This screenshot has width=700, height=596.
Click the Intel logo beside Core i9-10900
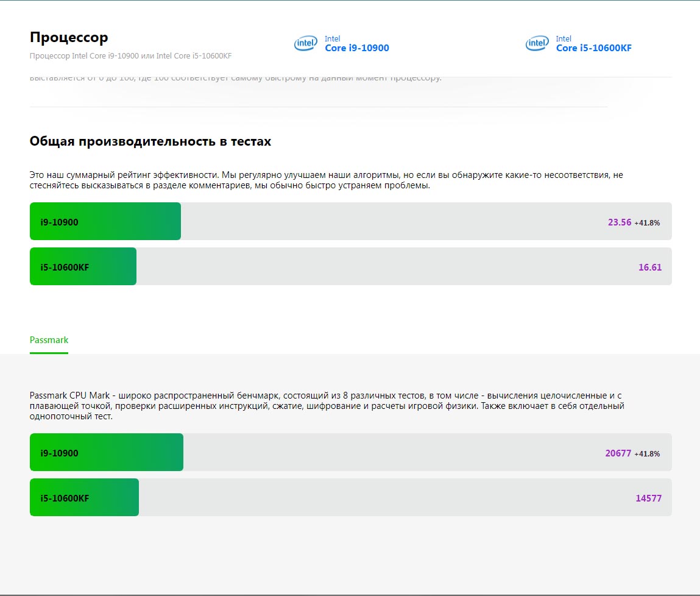click(x=305, y=43)
